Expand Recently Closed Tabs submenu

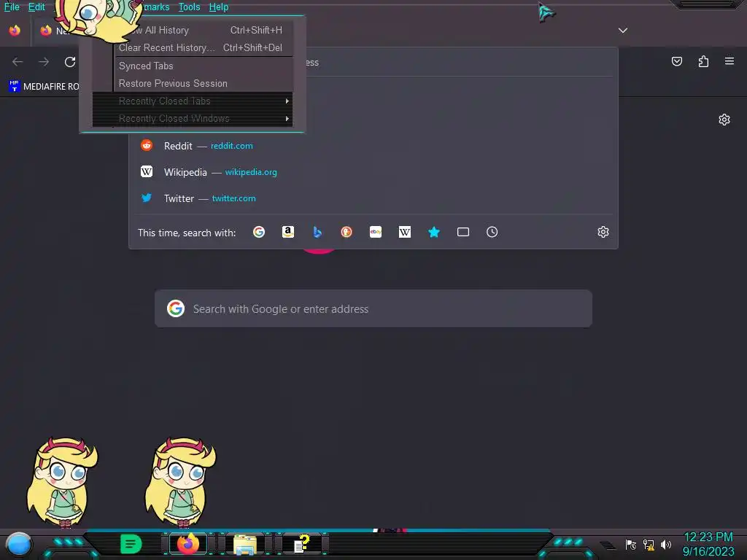tap(193, 101)
